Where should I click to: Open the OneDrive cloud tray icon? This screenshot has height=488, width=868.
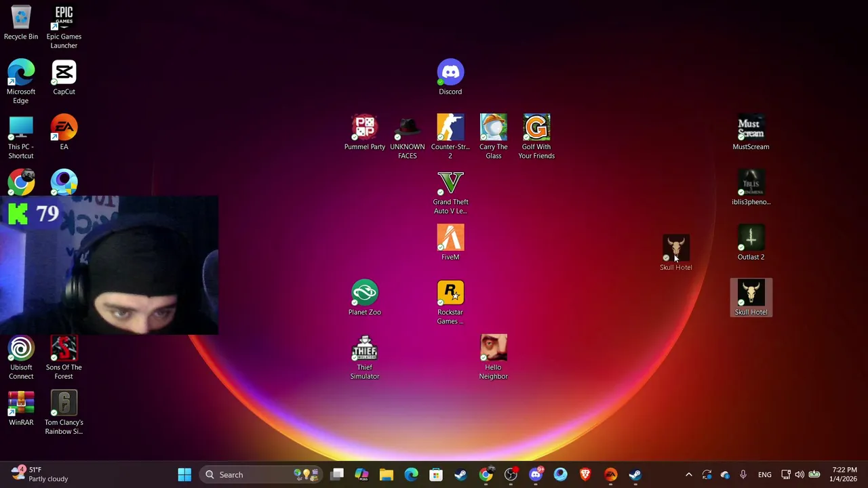[725, 474]
